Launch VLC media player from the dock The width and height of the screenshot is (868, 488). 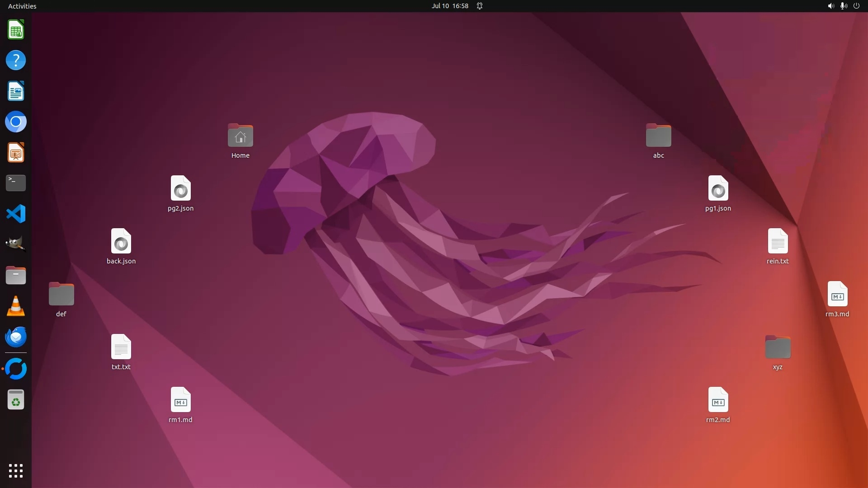point(16,306)
